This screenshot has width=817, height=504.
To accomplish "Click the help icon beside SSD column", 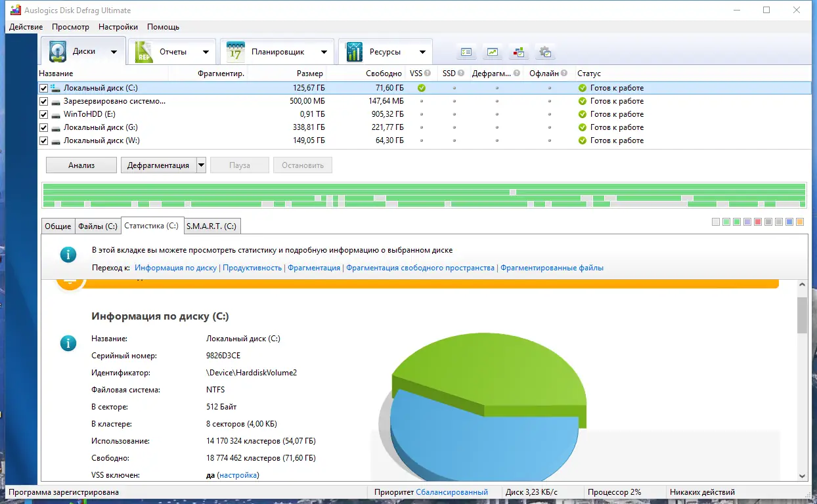I will point(461,73).
